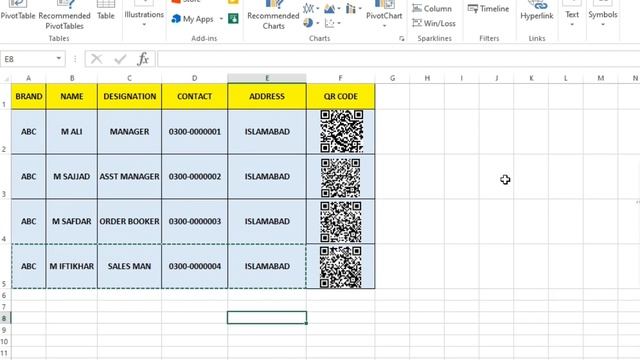The width and height of the screenshot is (640, 360).
Task: Select column F header
Action: [x=340, y=78]
